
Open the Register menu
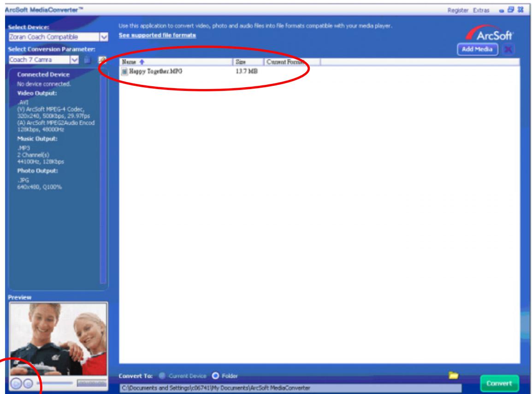tap(458, 11)
